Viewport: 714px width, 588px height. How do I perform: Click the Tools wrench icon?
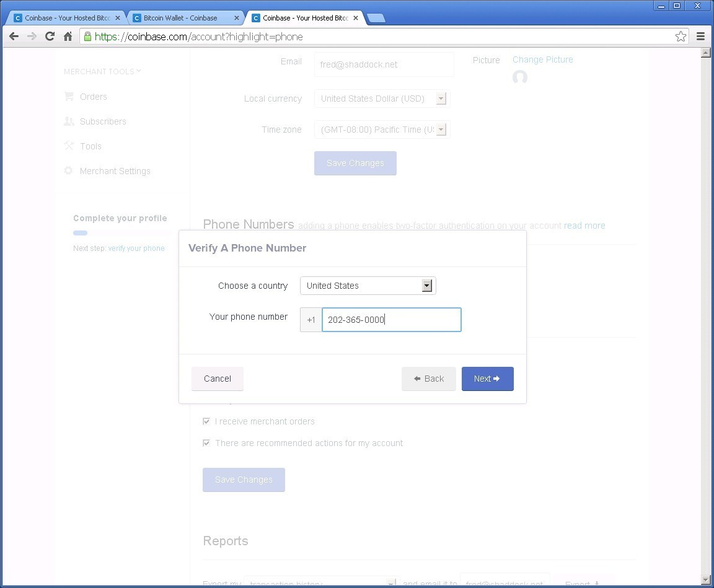coord(69,146)
